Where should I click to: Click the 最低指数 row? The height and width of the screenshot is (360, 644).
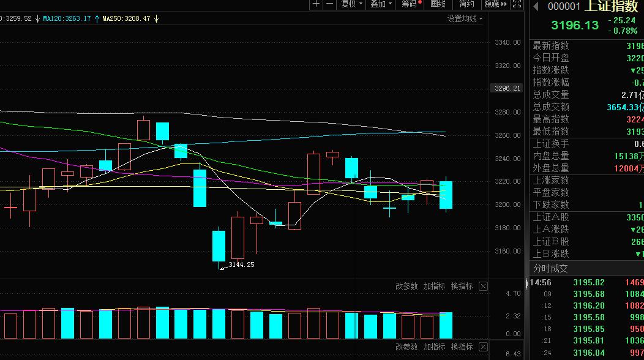tap(588, 132)
